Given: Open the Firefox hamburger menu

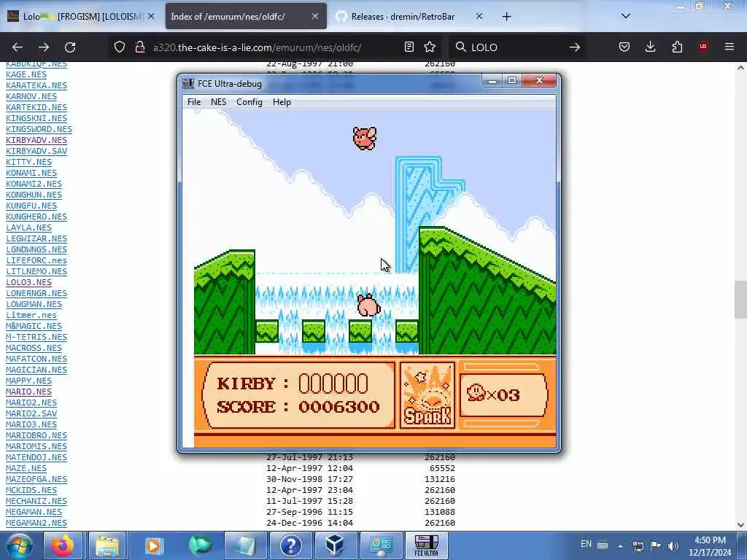Looking at the screenshot, I should point(729,47).
